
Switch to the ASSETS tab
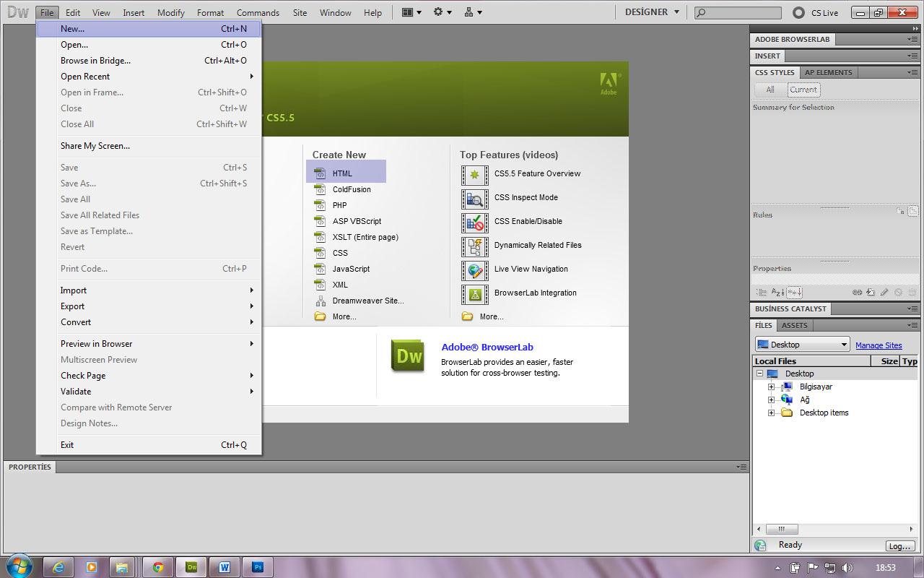(794, 325)
